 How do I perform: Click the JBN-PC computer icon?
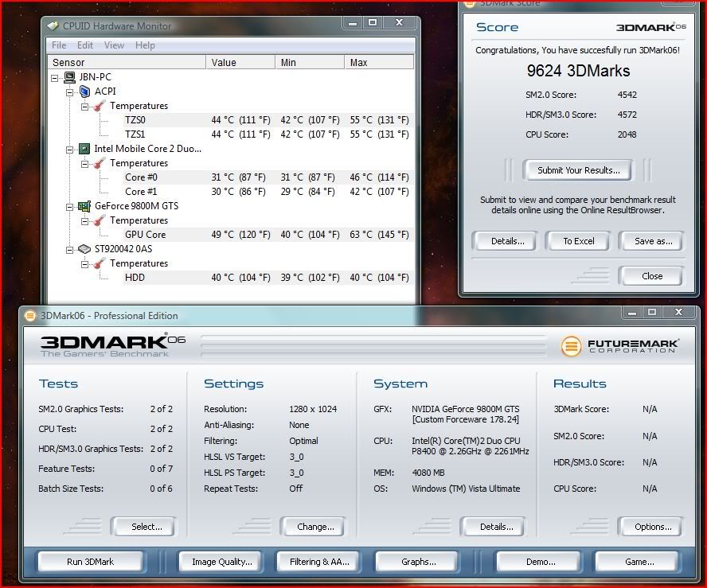point(69,77)
